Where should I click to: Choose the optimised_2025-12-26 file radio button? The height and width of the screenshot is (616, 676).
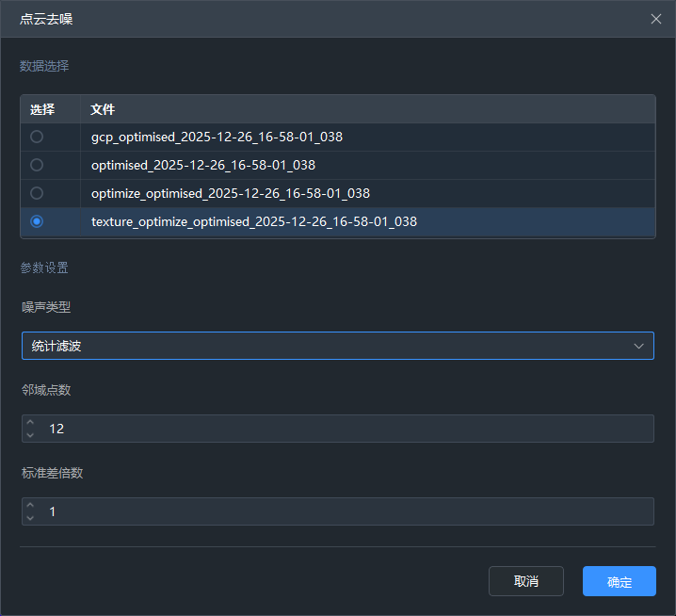[37, 165]
